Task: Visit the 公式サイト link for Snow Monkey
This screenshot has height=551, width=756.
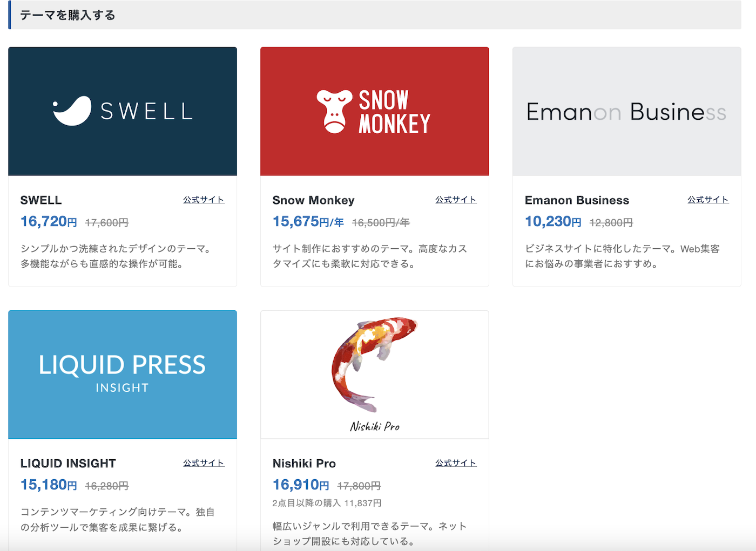Action: [x=456, y=200]
